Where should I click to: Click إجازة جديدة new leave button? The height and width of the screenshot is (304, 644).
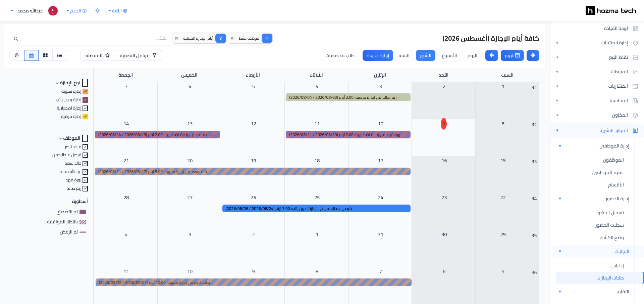[x=378, y=55]
